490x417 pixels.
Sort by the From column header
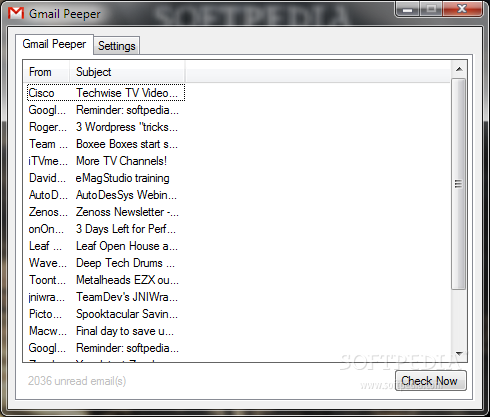46,72
